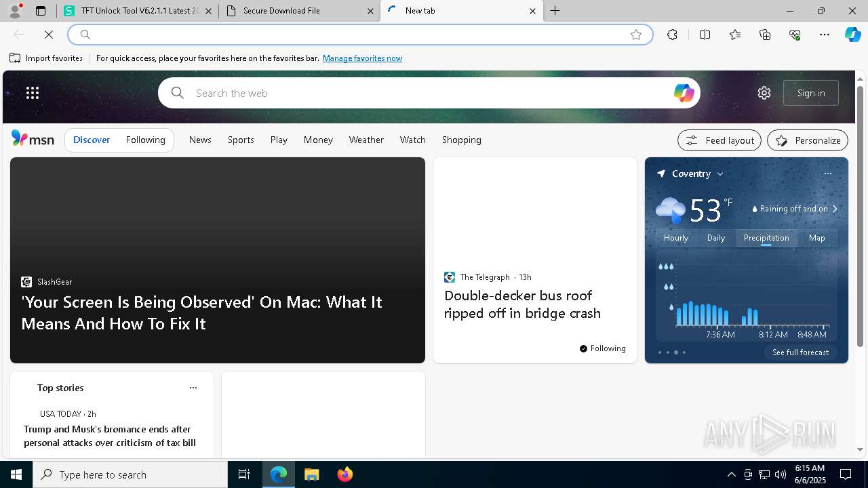Open the Favorites toolbar icon

click(x=735, y=35)
